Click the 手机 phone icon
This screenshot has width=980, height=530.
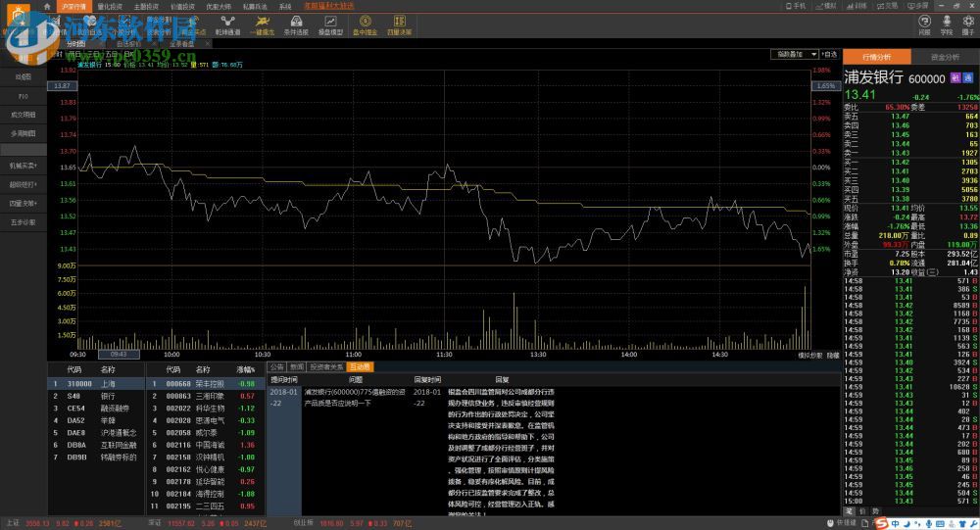(796, 6)
